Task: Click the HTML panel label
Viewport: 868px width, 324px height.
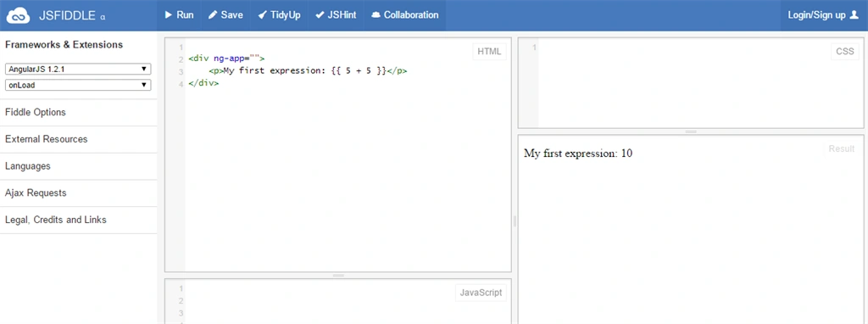Action: click(x=489, y=52)
